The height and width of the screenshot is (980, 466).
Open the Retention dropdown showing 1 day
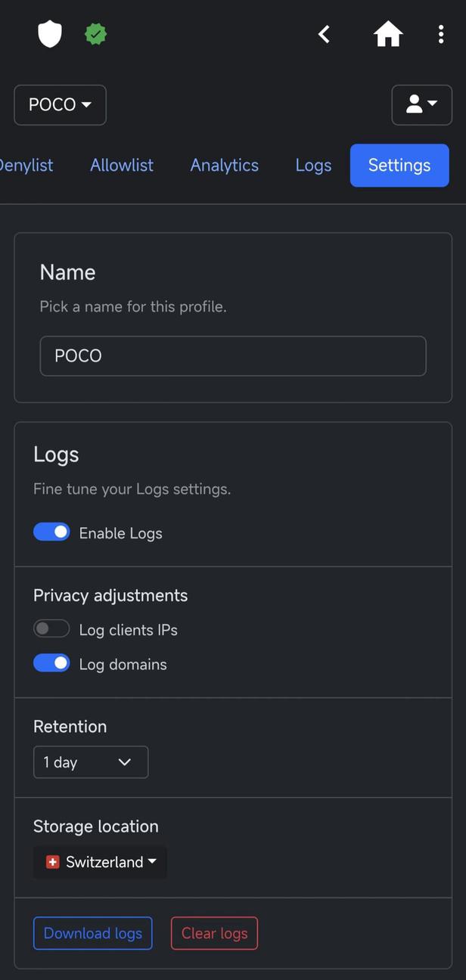pyautogui.click(x=90, y=761)
